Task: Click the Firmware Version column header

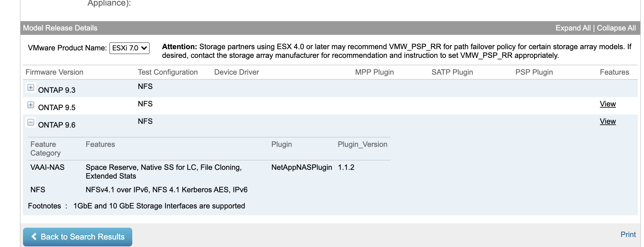Action: click(54, 72)
